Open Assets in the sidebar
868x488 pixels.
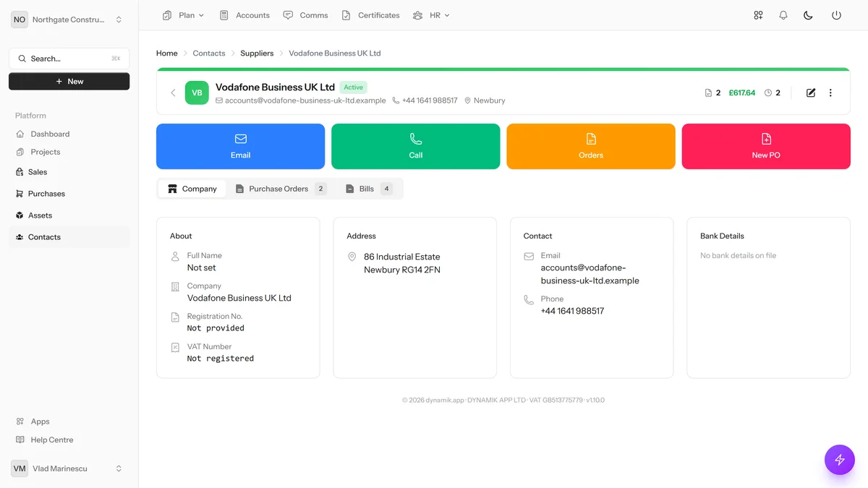point(69,215)
